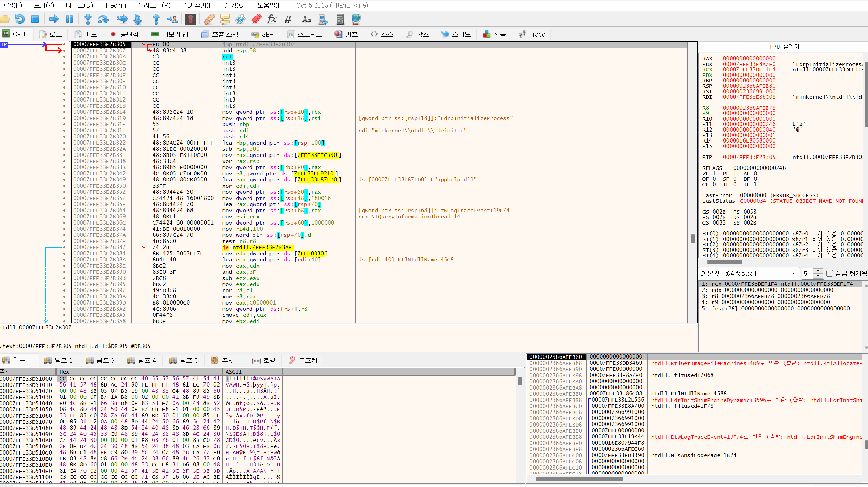Click the step into icon
Viewport: 868px width, 487px height.
(88, 19)
